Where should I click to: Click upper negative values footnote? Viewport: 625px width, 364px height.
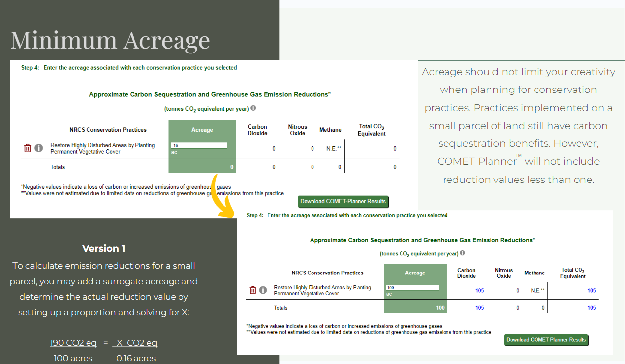(126, 187)
